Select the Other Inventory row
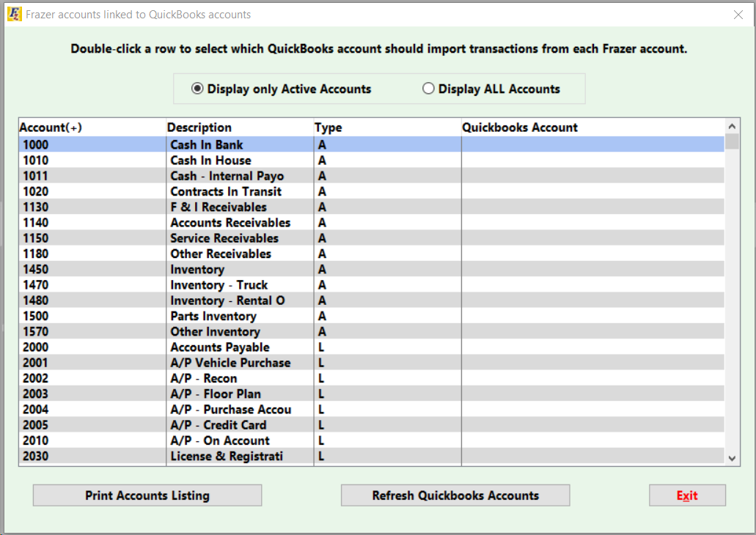756x535 pixels. [x=372, y=331]
